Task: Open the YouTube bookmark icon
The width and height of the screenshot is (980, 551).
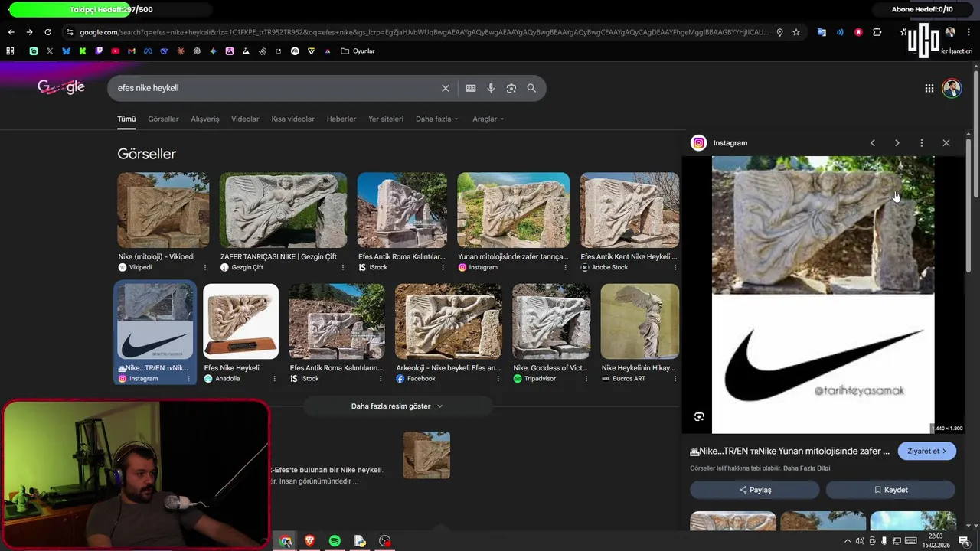Action: pos(115,51)
